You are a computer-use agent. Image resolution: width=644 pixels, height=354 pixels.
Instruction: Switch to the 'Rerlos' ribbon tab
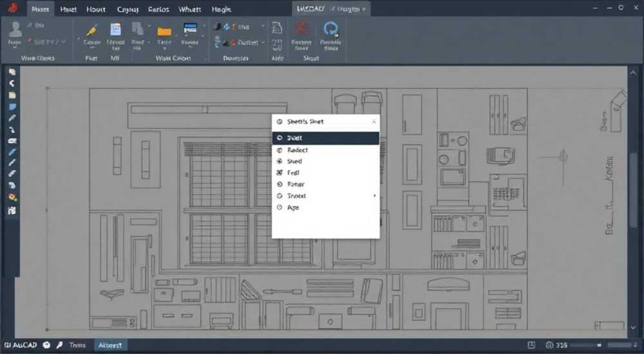tap(158, 9)
